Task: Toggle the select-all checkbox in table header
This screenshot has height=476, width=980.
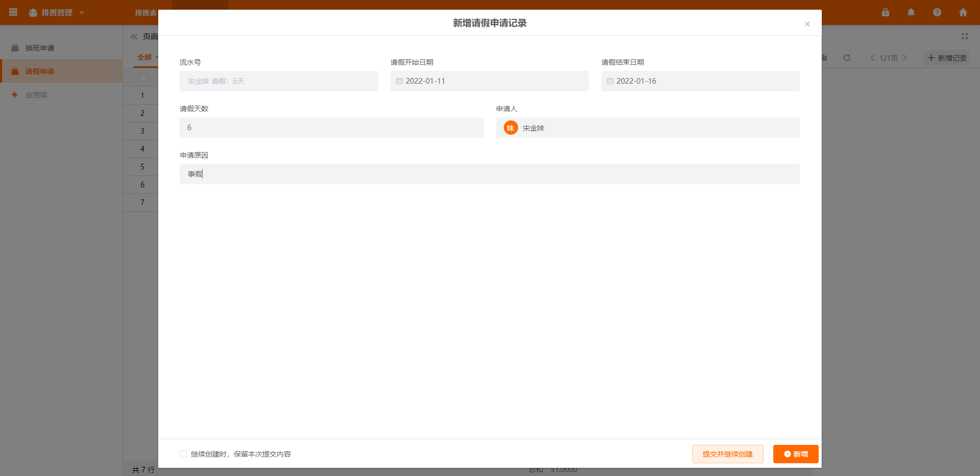Action: coord(143,78)
